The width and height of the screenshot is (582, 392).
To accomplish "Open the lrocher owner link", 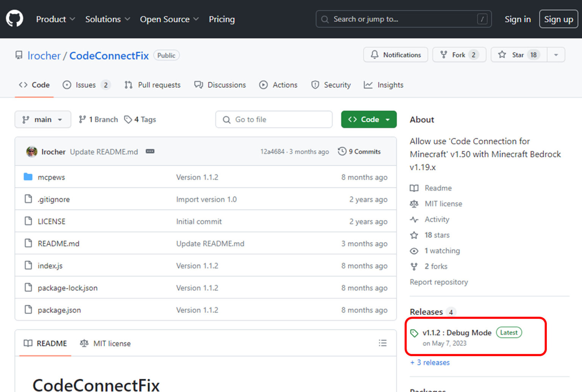I will pos(44,56).
